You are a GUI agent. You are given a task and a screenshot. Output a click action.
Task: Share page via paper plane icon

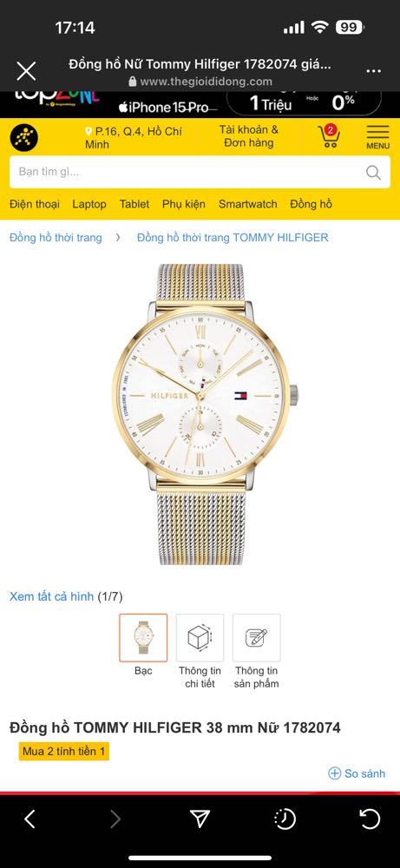pos(200,819)
